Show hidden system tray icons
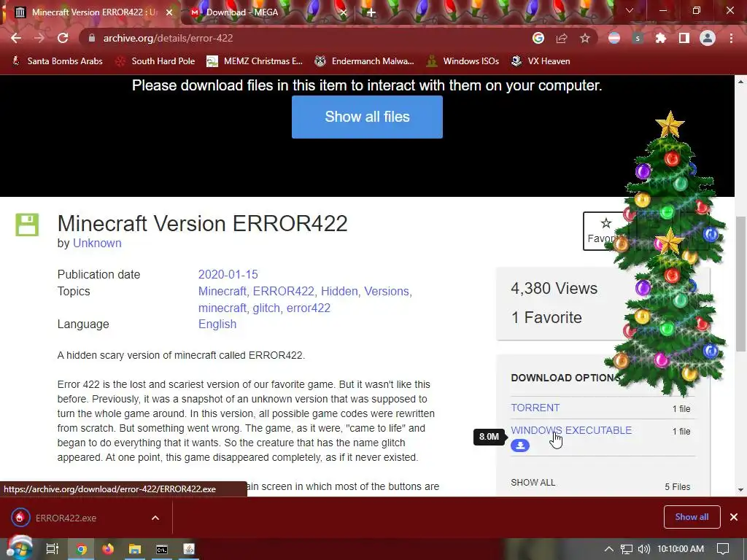Screen dimensions: 747x560 (x=609, y=549)
